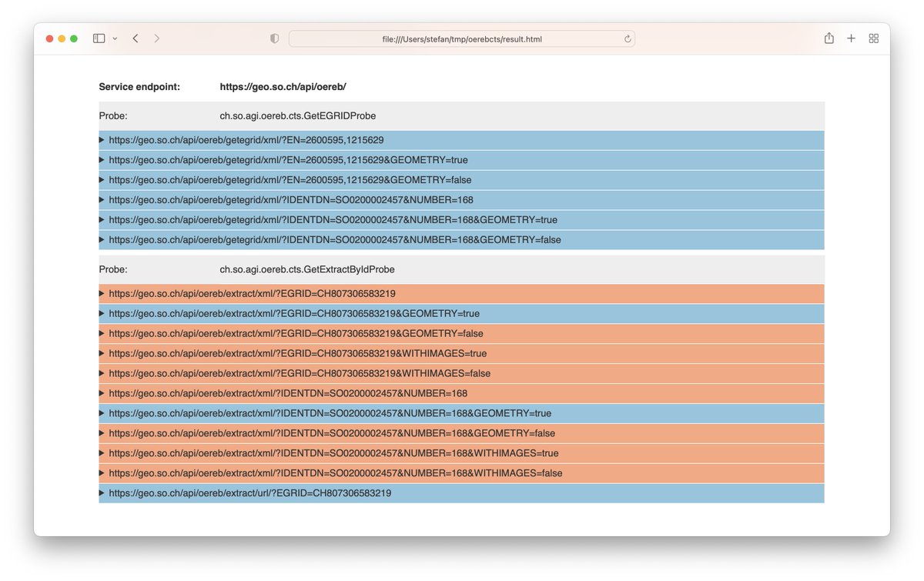924x581 pixels.
Task: Expand extract IDENTDN row with GEOMETRY=true
Action: point(461,413)
